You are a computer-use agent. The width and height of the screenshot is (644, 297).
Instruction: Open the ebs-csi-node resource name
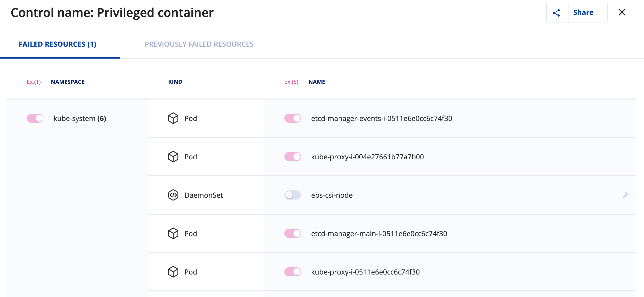tap(332, 195)
